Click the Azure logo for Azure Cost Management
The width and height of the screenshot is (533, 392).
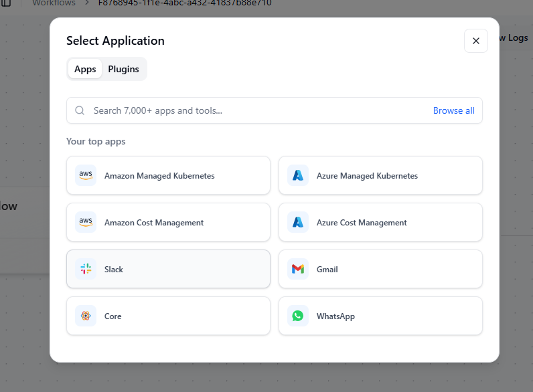(298, 222)
